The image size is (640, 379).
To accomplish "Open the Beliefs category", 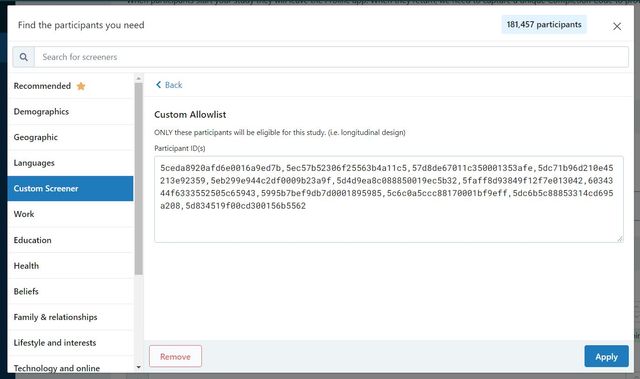I will (x=70, y=291).
